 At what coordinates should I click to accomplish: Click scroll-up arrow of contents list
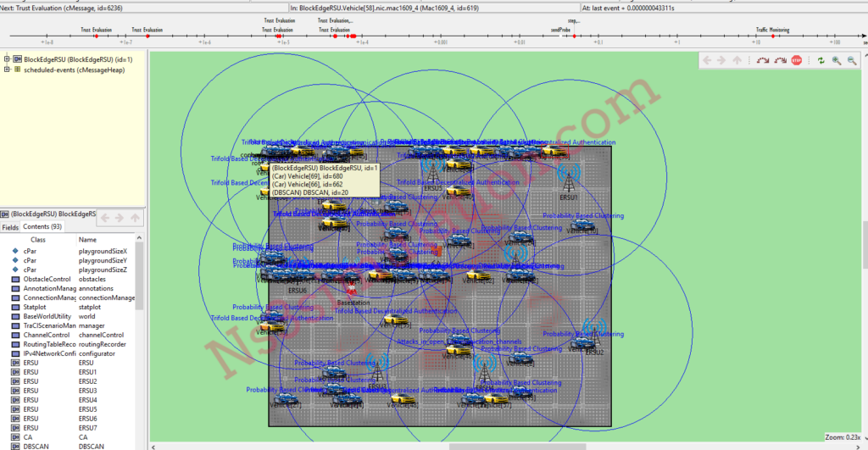[x=139, y=238]
